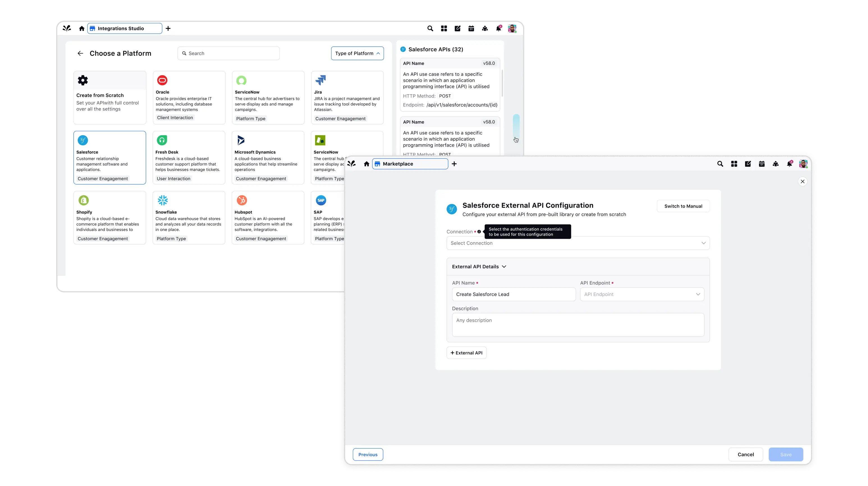868x486 pixels.
Task: Open the notifications bell in Marketplace window
Action: click(789, 164)
